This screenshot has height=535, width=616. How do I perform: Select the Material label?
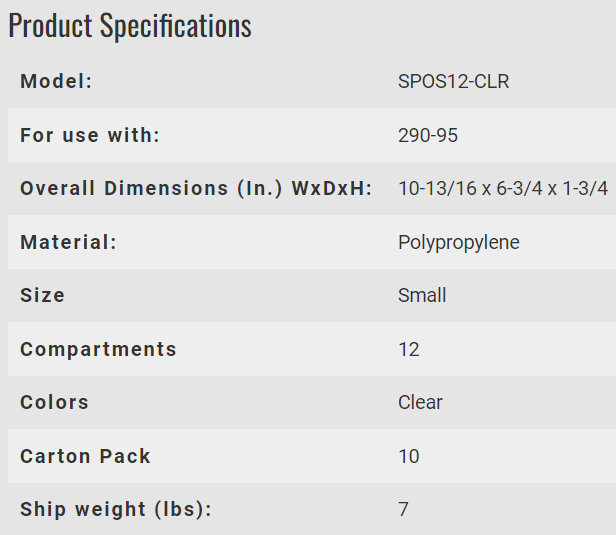(x=68, y=242)
